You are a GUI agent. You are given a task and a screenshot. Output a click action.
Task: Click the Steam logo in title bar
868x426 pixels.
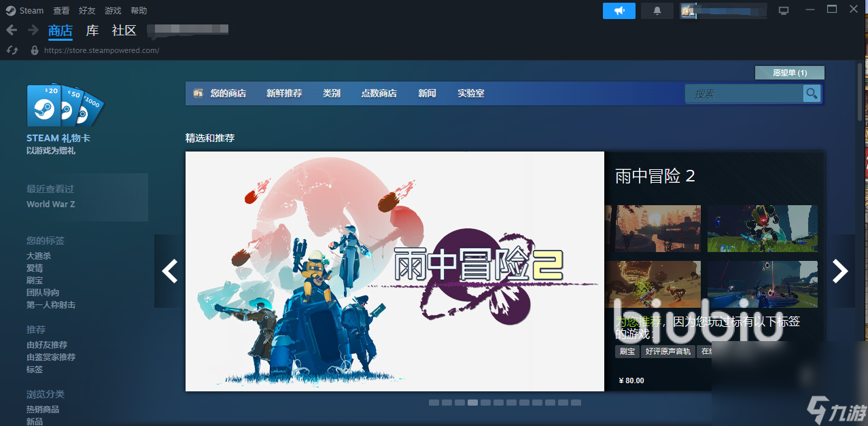(x=11, y=10)
